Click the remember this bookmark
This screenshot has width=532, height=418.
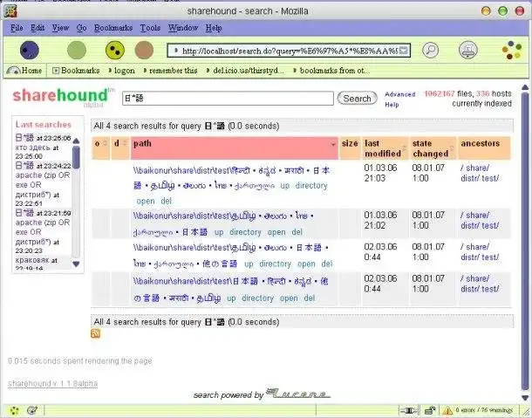[x=170, y=71]
